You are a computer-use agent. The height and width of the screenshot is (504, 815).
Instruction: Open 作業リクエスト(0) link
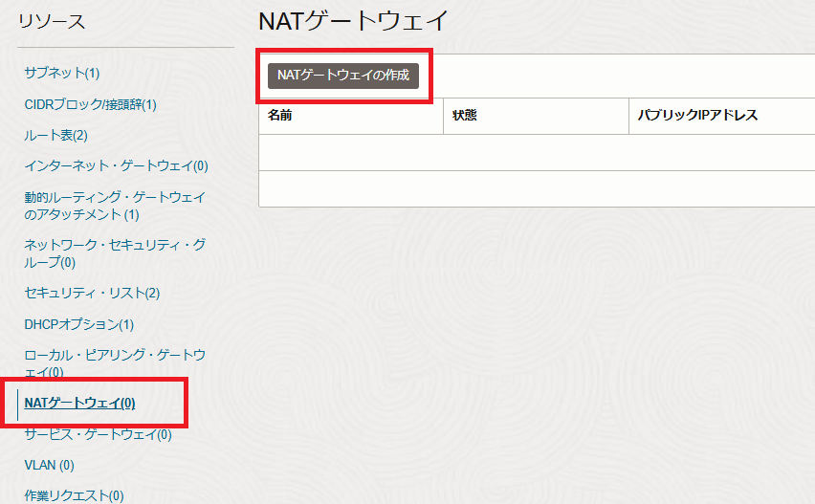(74, 495)
